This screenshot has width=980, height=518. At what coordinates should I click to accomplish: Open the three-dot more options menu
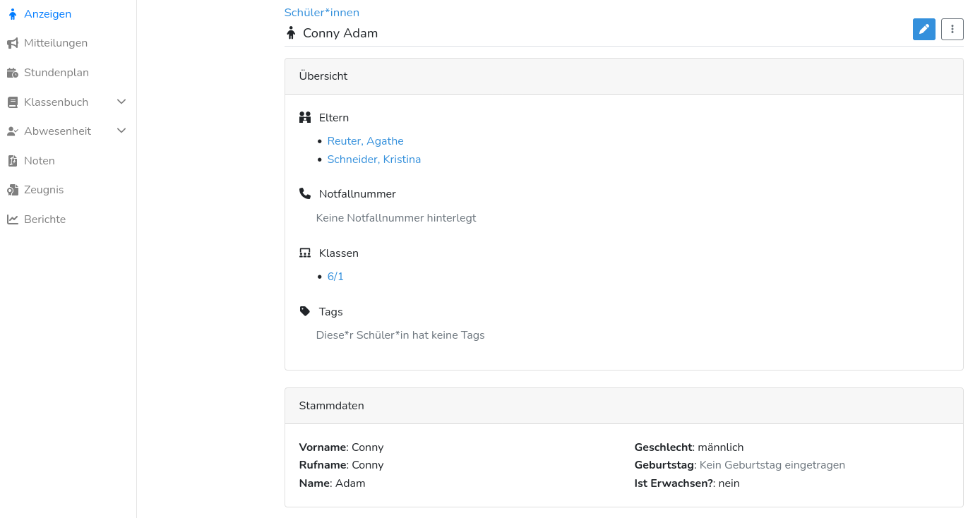952,29
